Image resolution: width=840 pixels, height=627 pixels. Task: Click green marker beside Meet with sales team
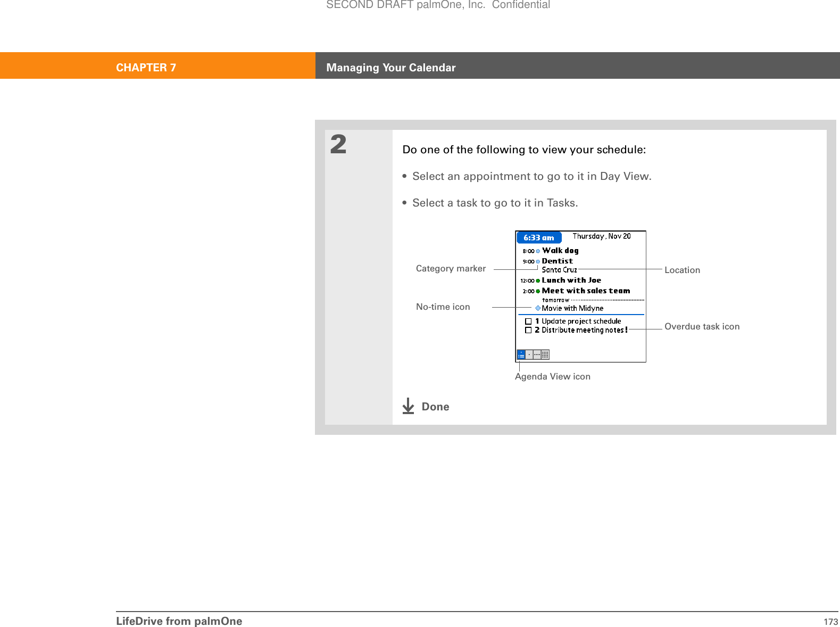(x=538, y=291)
